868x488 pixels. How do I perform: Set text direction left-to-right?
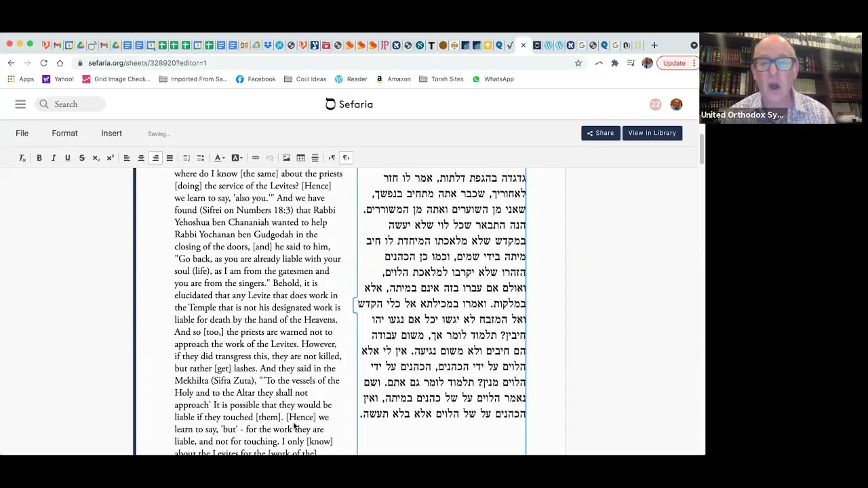tap(332, 158)
